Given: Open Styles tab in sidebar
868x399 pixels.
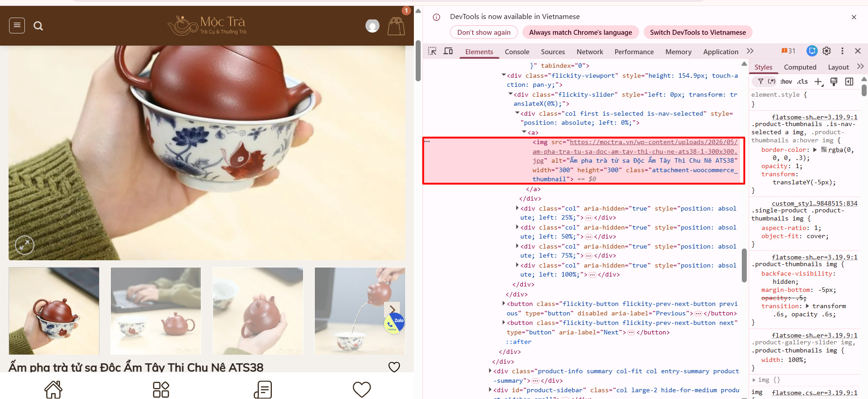Looking at the screenshot, I should [763, 67].
